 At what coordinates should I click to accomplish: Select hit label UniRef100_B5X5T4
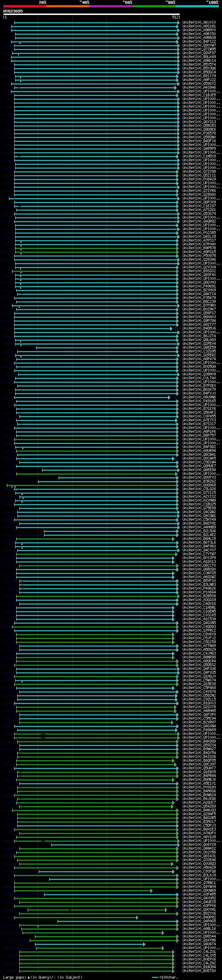[x=199, y=64]
